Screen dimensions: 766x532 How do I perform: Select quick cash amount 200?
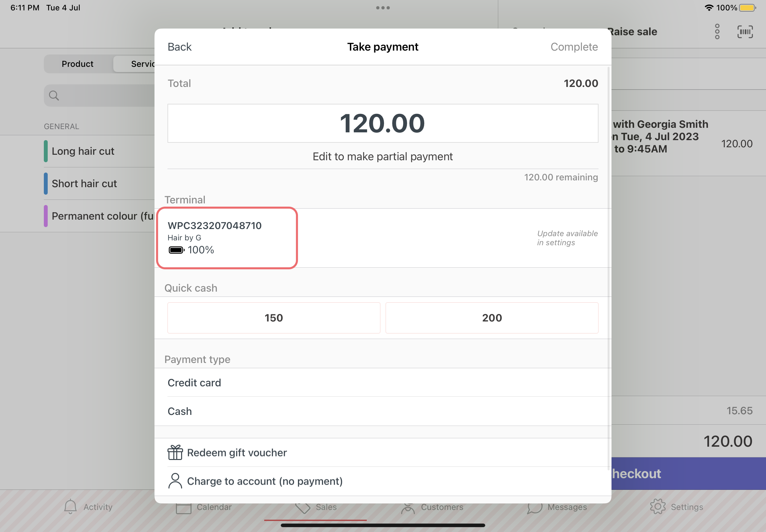click(x=491, y=318)
